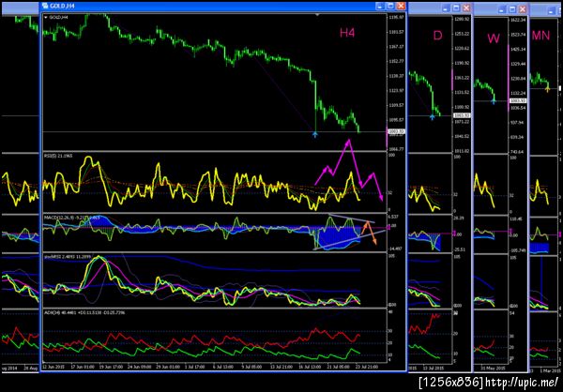Select the pink H4 text label
Screen dimensions: 563x392
(x=347, y=33)
